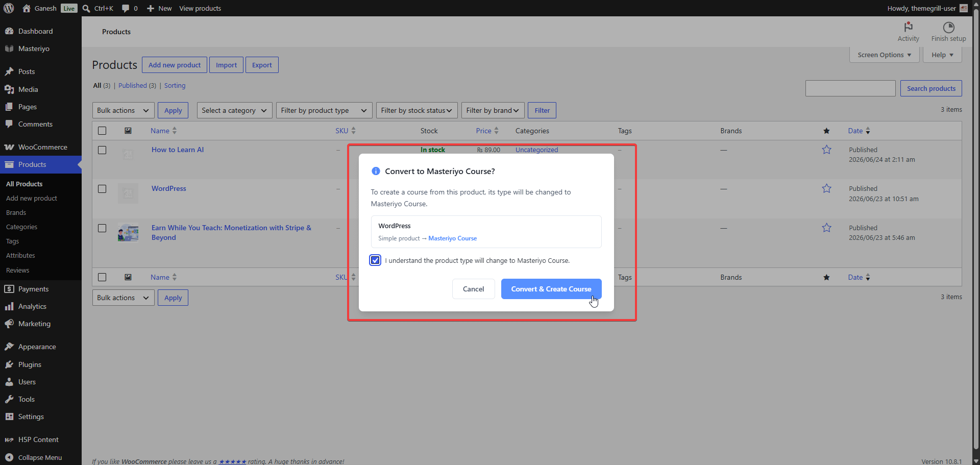Viewport: 980px width, 465px height.
Task: Open the bottom Bulk actions dropdown
Action: coord(124,298)
